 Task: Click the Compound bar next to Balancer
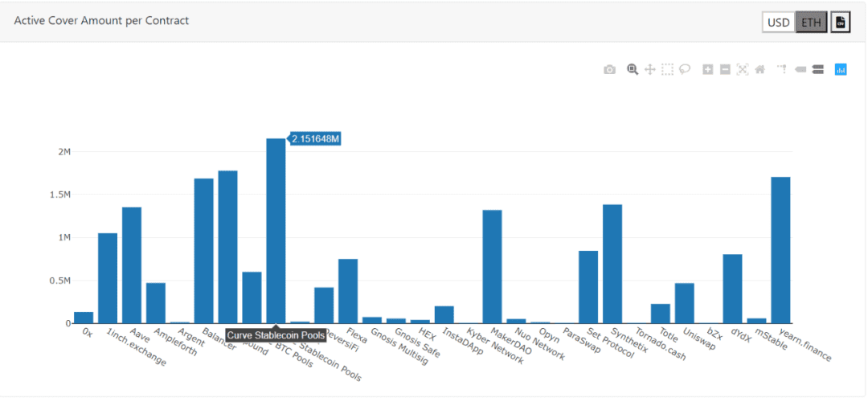(x=227, y=247)
